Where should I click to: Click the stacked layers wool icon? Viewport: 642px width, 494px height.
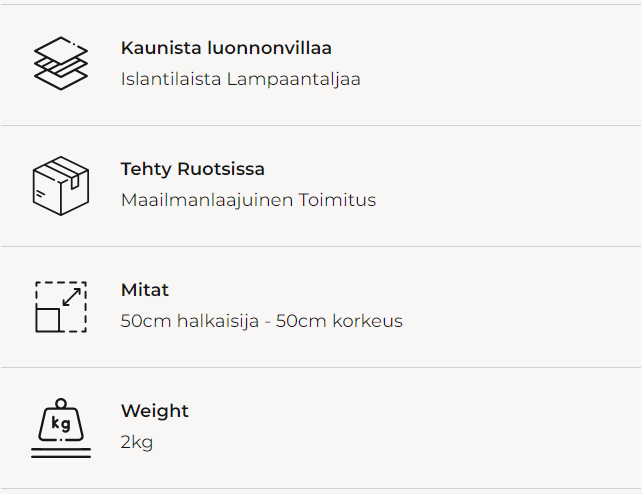(x=61, y=63)
